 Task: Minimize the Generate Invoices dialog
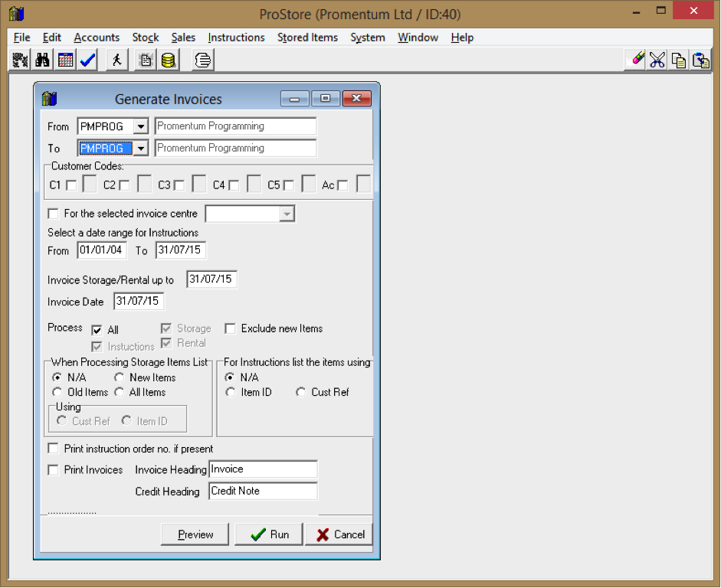(295, 98)
